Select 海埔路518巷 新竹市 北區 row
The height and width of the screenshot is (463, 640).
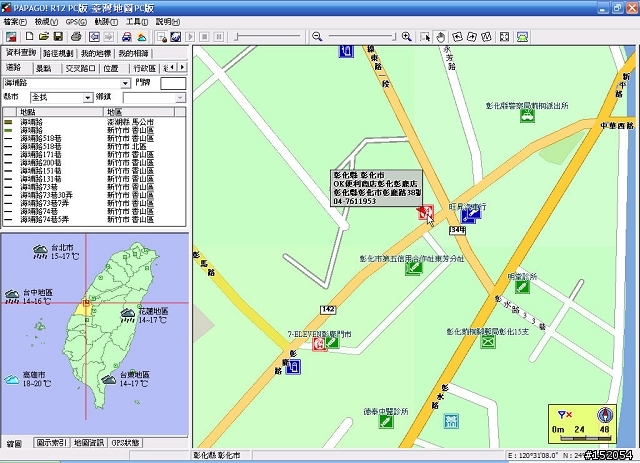[x=94, y=146]
